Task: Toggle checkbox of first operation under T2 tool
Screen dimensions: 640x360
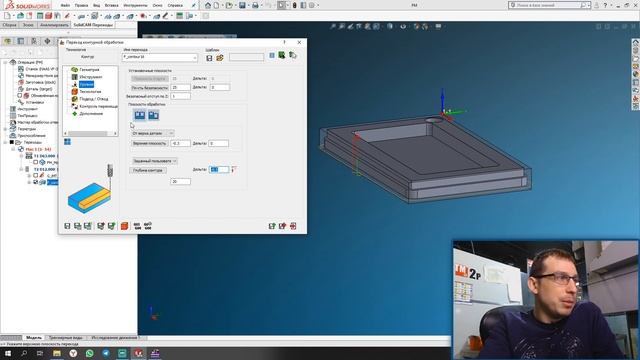Action: (36, 176)
